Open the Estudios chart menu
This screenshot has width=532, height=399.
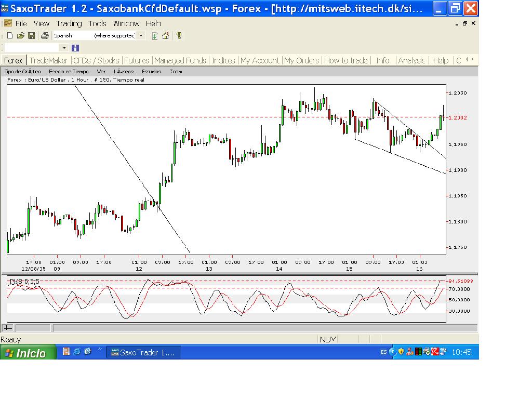pyautogui.click(x=151, y=72)
